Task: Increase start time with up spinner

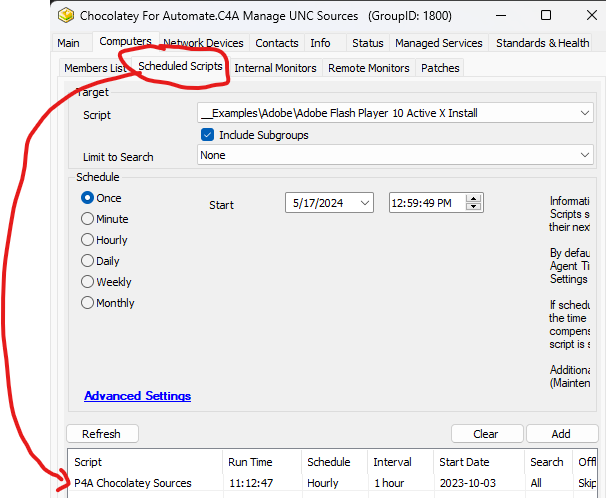Action: pyautogui.click(x=473, y=199)
